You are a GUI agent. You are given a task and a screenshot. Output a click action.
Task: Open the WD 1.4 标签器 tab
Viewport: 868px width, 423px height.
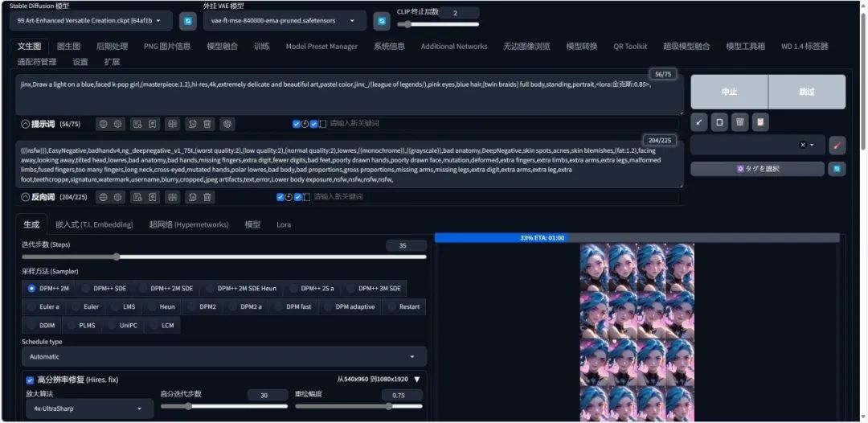pyautogui.click(x=805, y=47)
